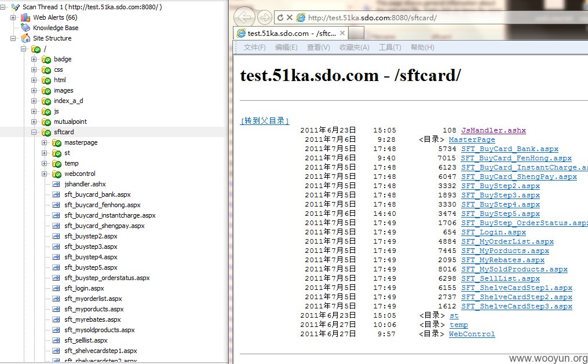Stop loading with the X icon
Viewport: 588px width, 364px height.
(290, 17)
